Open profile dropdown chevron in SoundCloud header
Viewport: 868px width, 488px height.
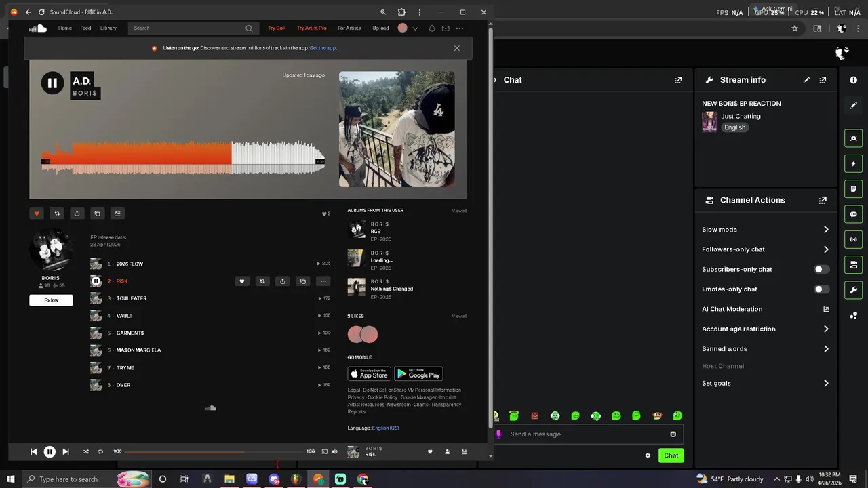coord(415,28)
